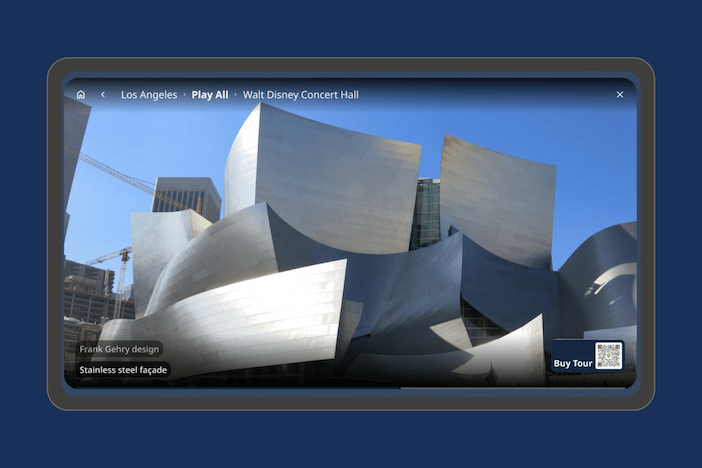Click separator arrow after Play All

tap(236, 95)
